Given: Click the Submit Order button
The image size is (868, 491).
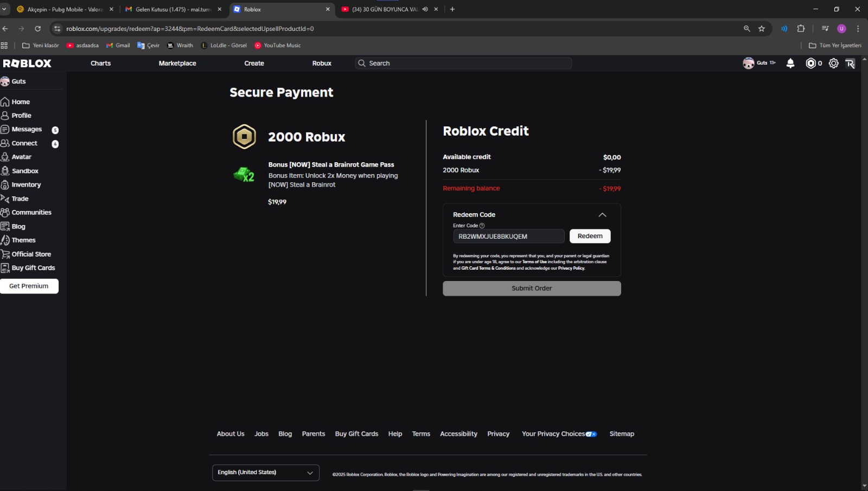Looking at the screenshot, I should (532, 289).
